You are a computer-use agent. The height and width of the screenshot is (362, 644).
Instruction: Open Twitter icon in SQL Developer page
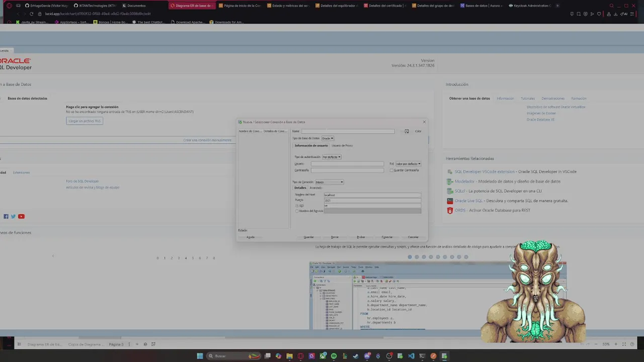[x=13, y=216]
